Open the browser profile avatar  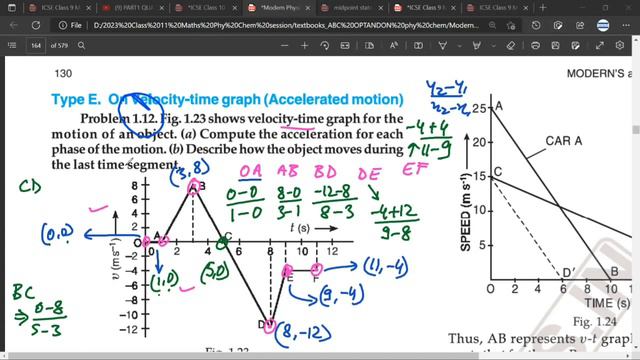[x=603, y=25]
